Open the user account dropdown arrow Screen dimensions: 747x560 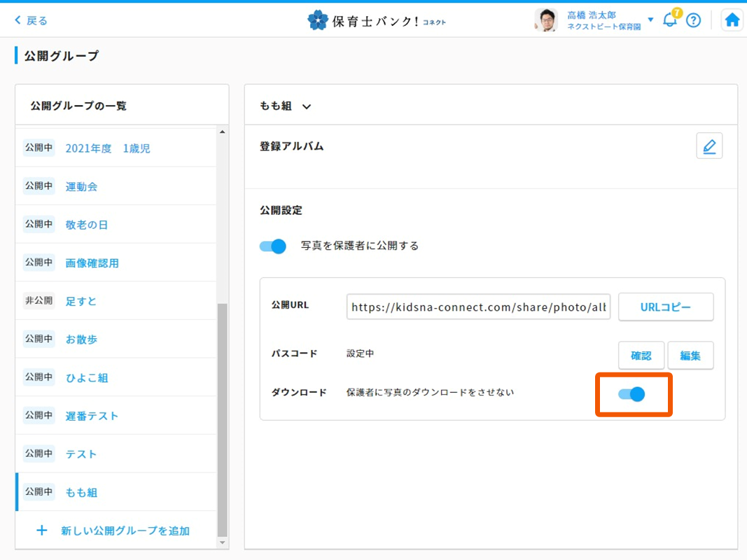point(650,20)
